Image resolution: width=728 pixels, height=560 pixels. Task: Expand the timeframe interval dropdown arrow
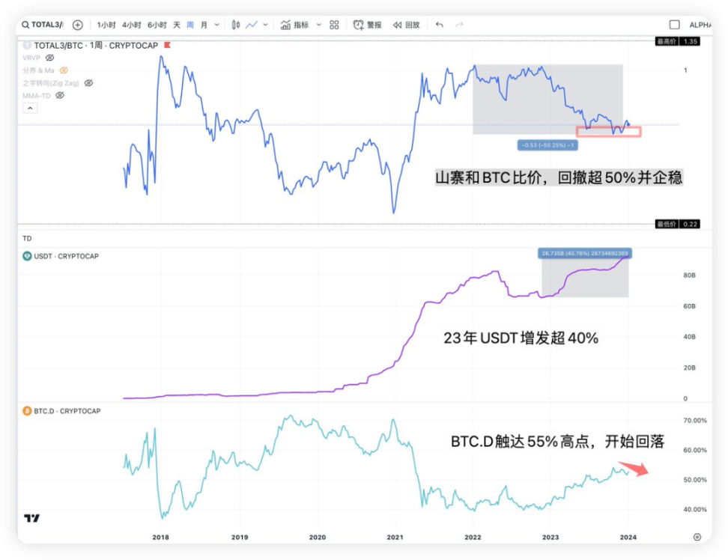[217, 25]
